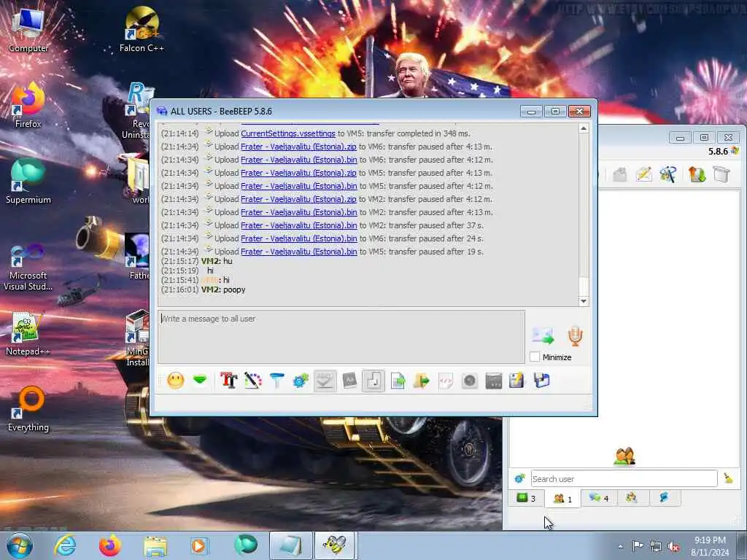This screenshot has width=747, height=560.
Task: Open the red TT font chooser
Action: point(228,381)
